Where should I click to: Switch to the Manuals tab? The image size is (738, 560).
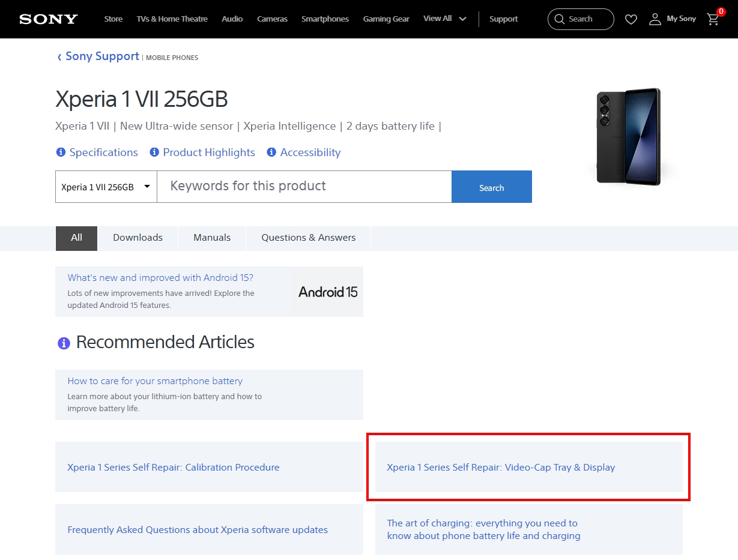[x=212, y=238]
